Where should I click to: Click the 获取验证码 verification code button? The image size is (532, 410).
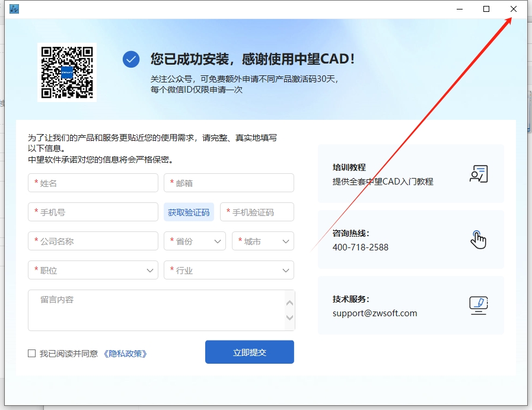click(189, 212)
